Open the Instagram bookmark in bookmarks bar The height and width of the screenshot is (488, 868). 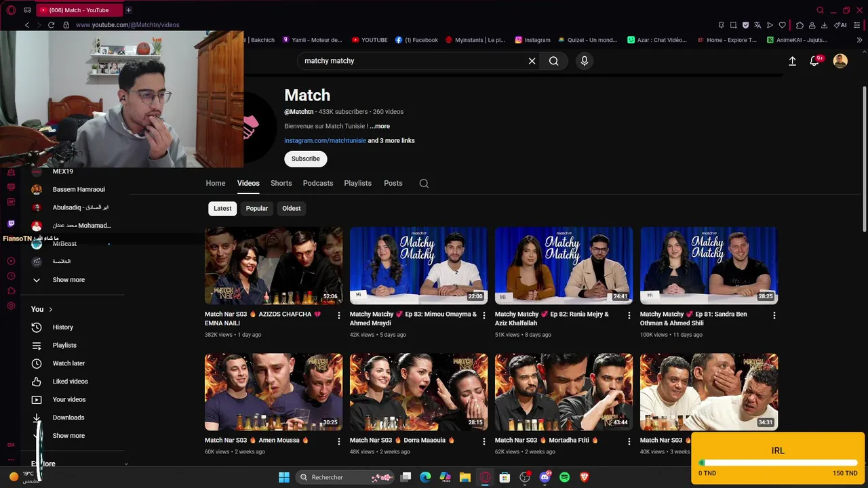click(532, 40)
